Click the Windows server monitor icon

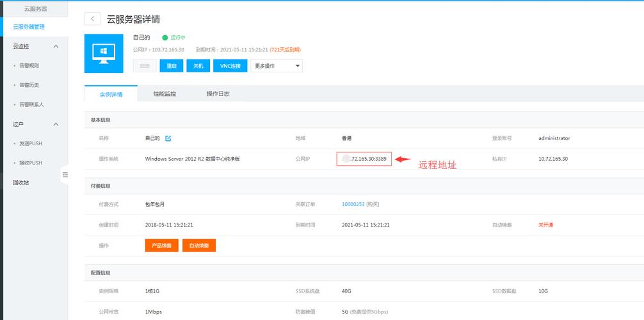tap(104, 53)
